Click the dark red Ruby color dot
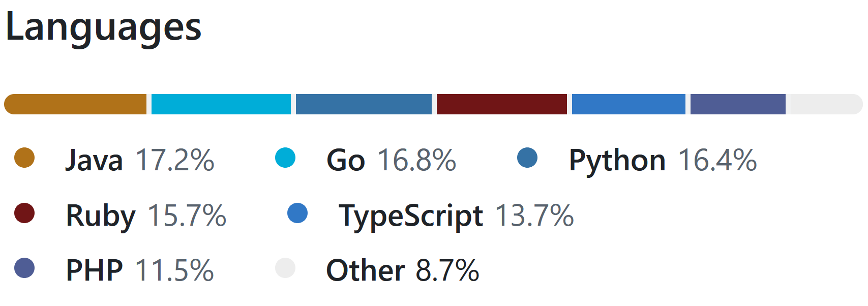Image resolution: width=868 pixels, height=306 pixels. 24,213
